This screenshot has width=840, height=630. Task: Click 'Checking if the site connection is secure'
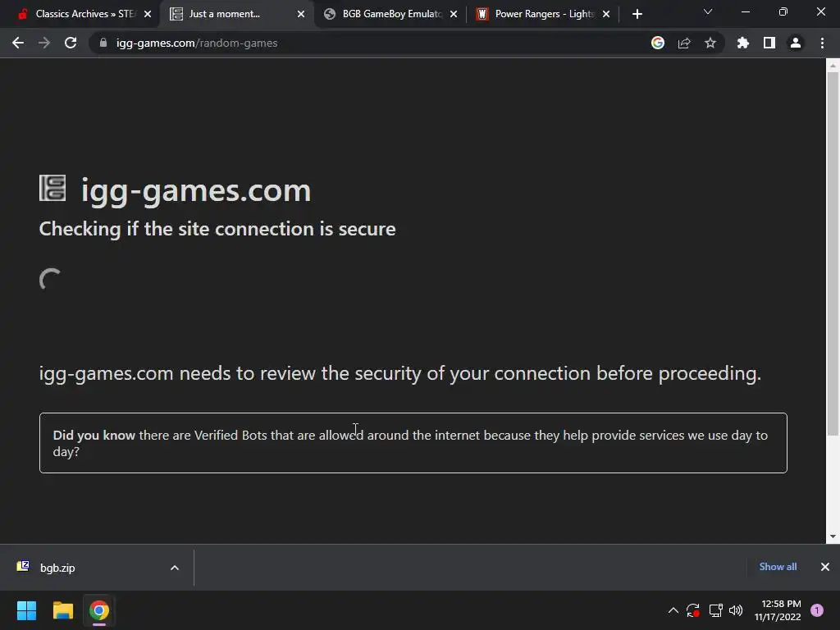coord(217,229)
